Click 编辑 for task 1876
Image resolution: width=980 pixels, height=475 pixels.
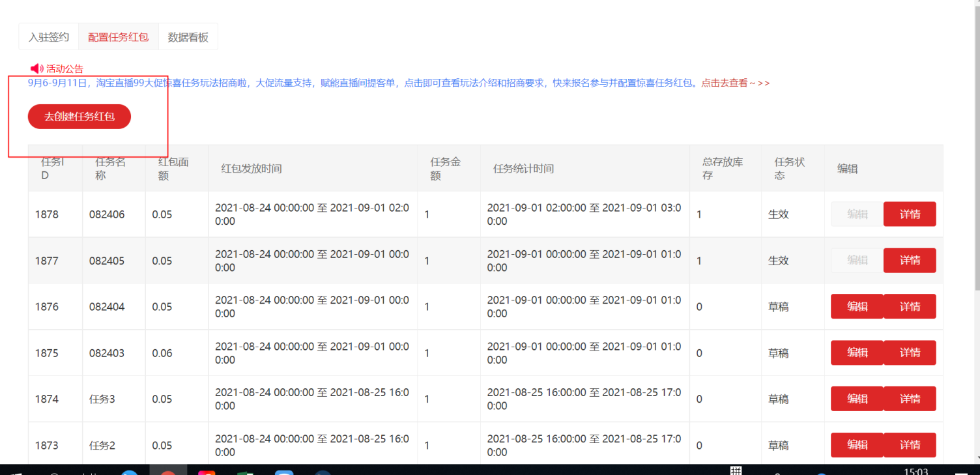point(857,306)
